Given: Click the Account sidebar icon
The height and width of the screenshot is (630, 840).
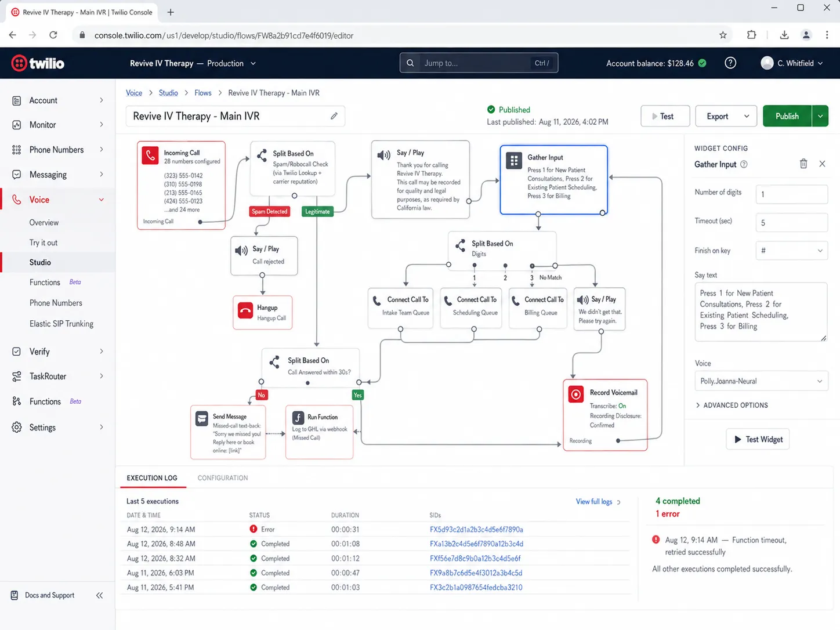Looking at the screenshot, I should click(17, 100).
